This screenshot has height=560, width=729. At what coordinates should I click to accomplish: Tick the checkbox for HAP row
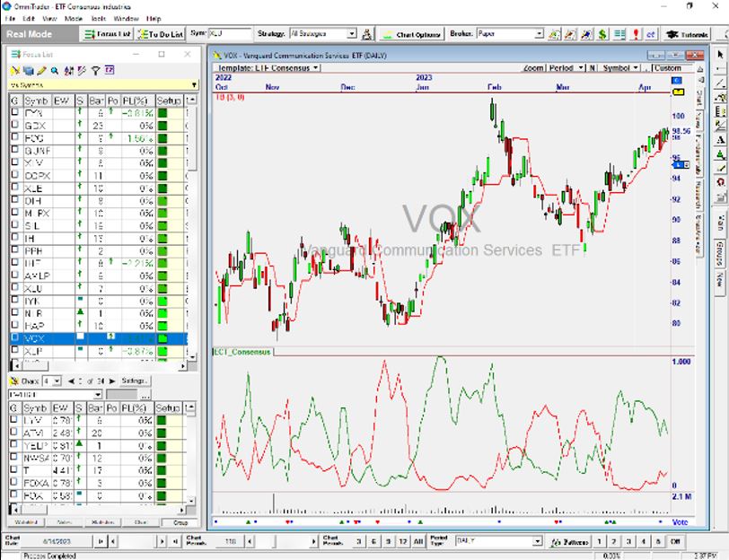pos(15,325)
